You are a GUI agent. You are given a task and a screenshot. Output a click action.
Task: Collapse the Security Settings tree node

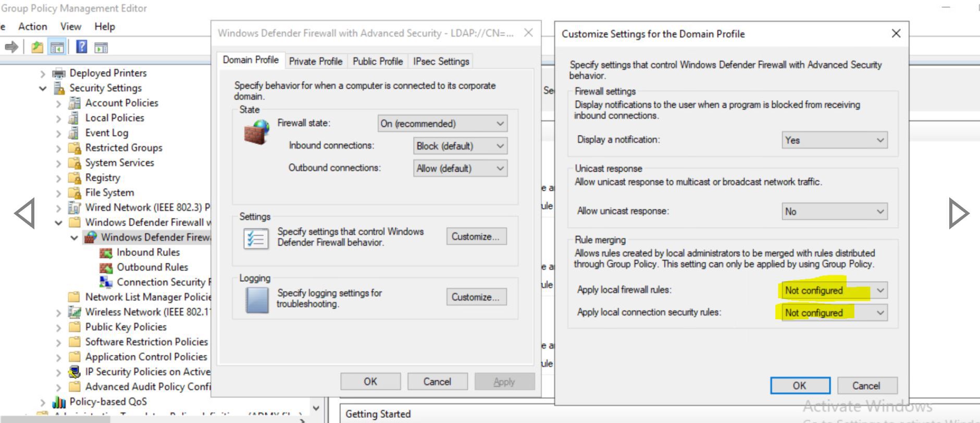coord(43,89)
